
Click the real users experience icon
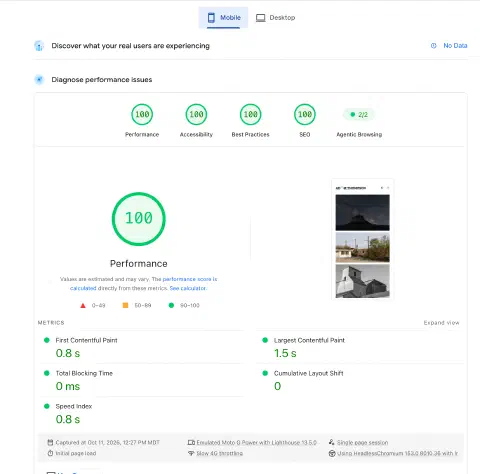(39, 46)
